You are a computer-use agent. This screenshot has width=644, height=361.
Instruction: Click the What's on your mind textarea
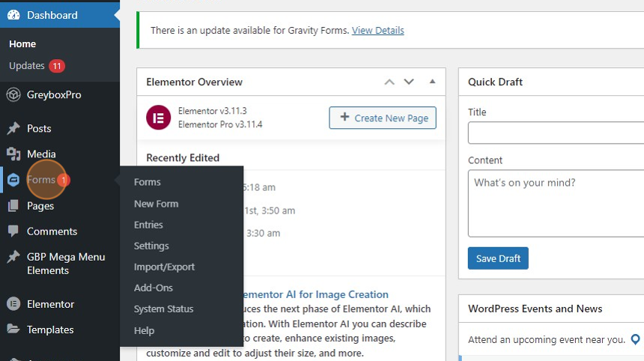click(556, 204)
